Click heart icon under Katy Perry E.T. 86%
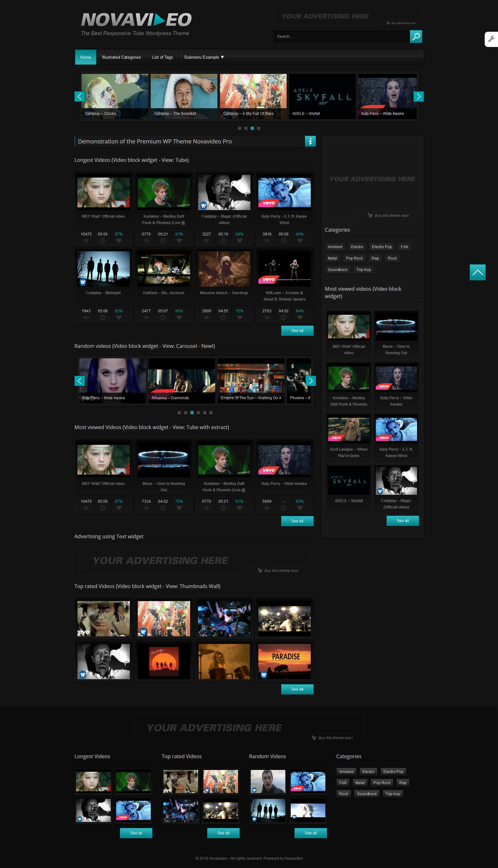This screenshot has width=498, height=868. pos(300,241)
